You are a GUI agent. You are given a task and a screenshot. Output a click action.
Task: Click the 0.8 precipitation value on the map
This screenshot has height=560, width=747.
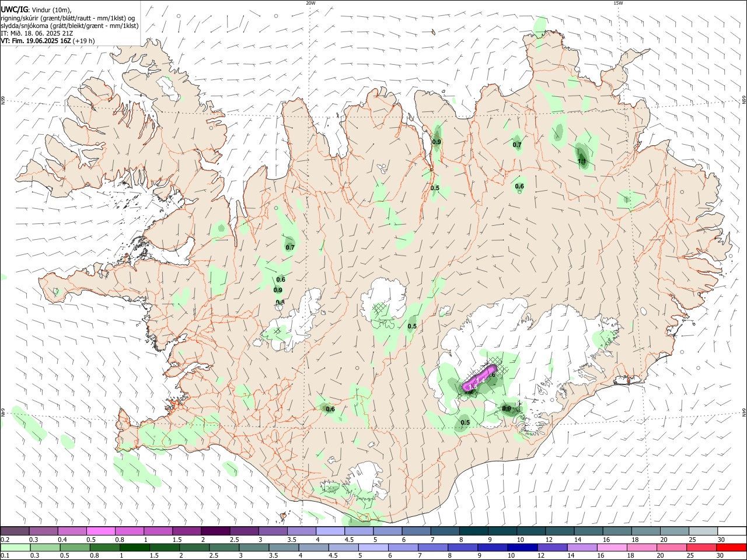pos(280,302)
